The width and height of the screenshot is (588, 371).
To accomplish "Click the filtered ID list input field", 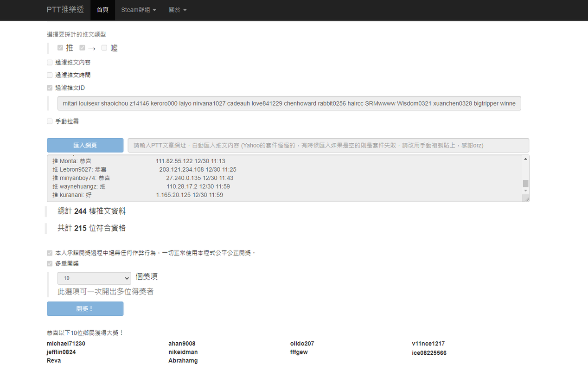I will point(289,103).
